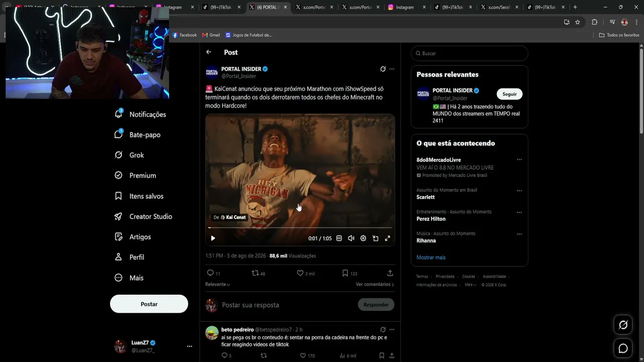The width and height of the screenshot is (644, 362).
Task: Bookmark this page with the star icon
Action: tap(578, 22)
